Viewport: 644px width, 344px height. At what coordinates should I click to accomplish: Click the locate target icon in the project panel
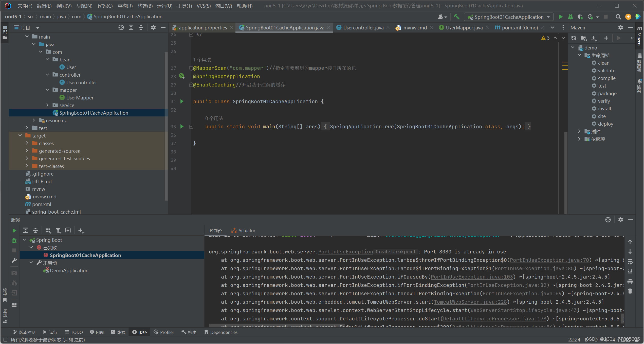pyautogui.click(x=121, y=28)
